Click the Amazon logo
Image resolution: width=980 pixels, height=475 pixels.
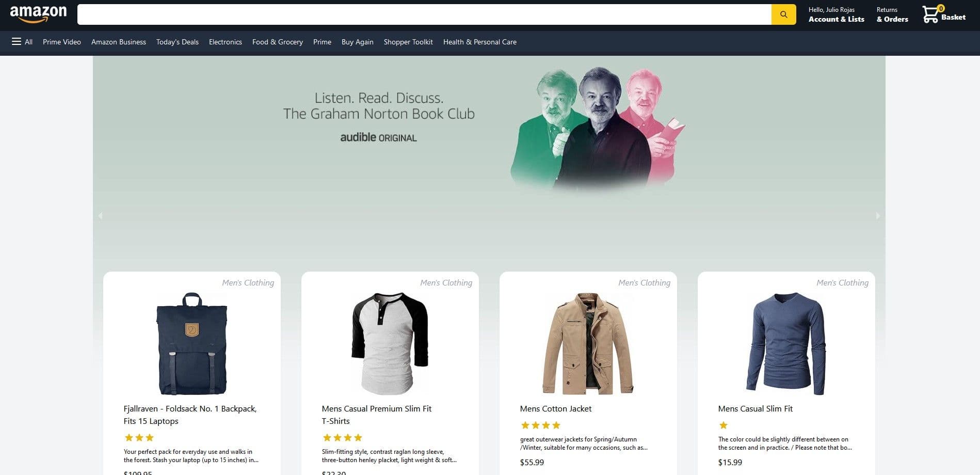point(39,13)
